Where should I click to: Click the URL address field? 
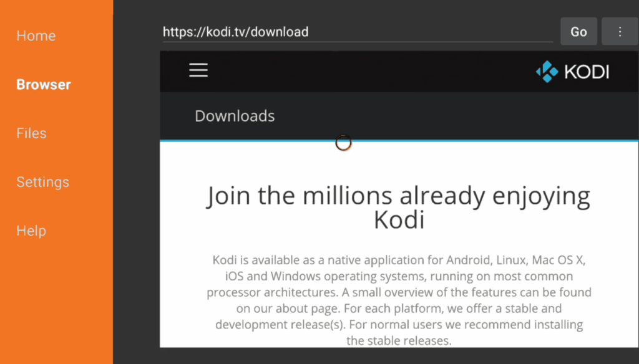[358, 32]
